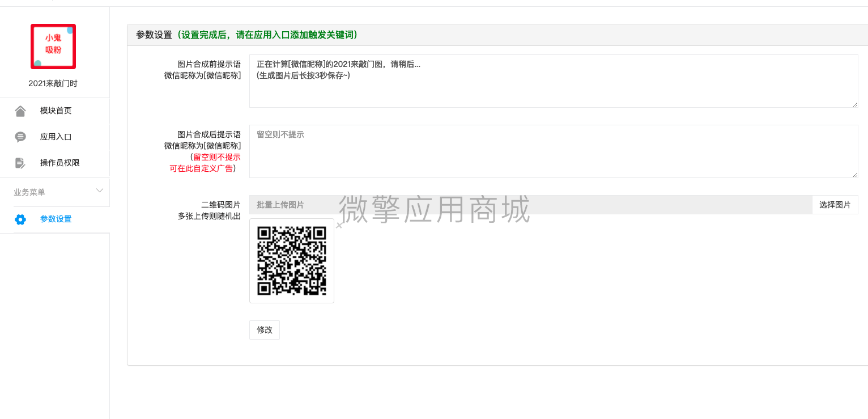Remove the uploaded QR code with the x

click(x=339, y=226)
